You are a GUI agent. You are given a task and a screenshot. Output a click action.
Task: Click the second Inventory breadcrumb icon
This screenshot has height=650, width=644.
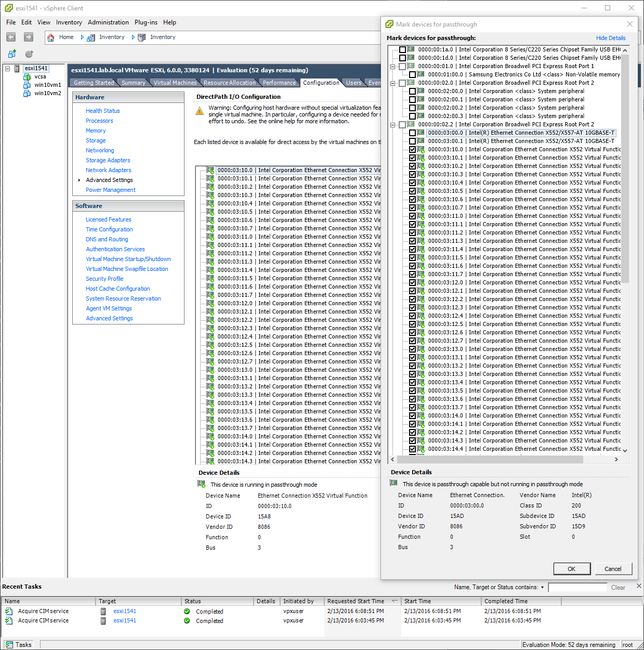(x=141, y=37)
